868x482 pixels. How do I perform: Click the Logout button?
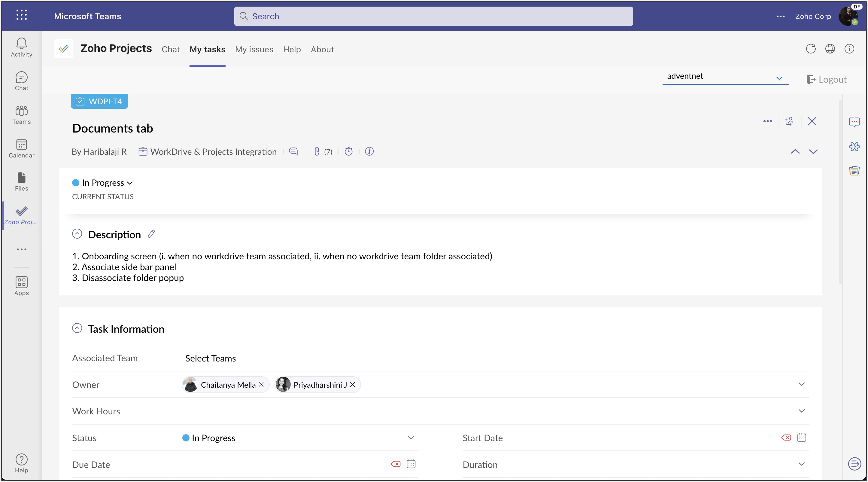tap(826, 80)
